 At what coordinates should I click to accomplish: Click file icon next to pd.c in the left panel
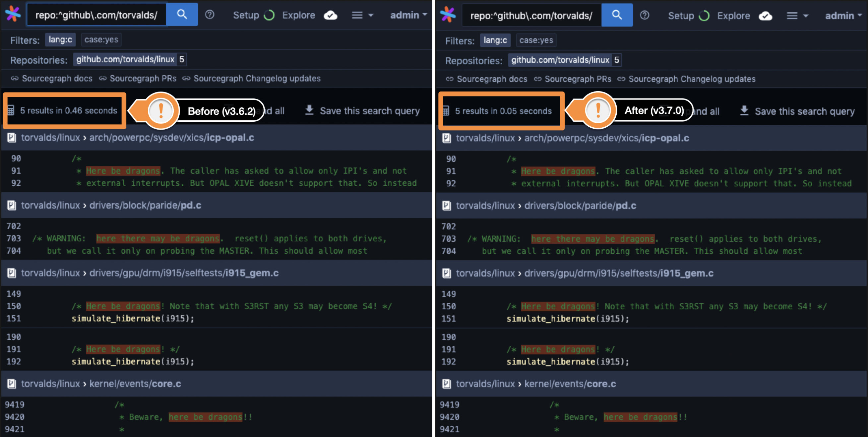(x=12, y=206)
